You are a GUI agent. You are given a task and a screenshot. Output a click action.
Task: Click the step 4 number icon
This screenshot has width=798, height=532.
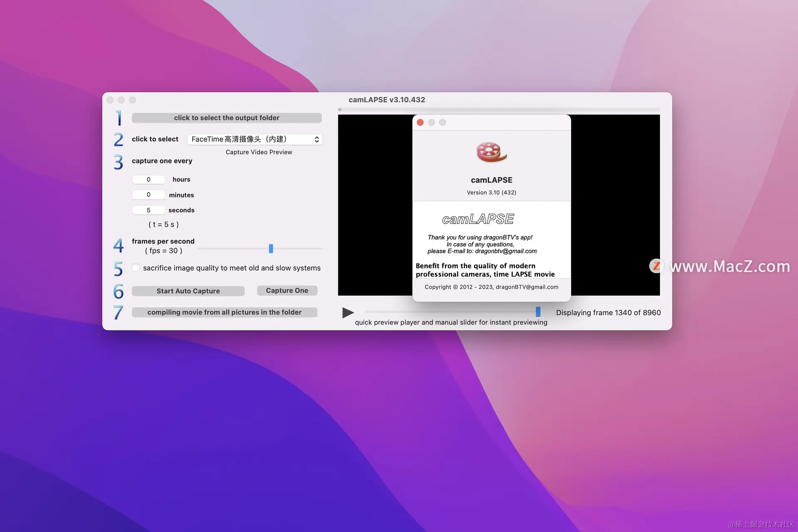tap(118, 246)
